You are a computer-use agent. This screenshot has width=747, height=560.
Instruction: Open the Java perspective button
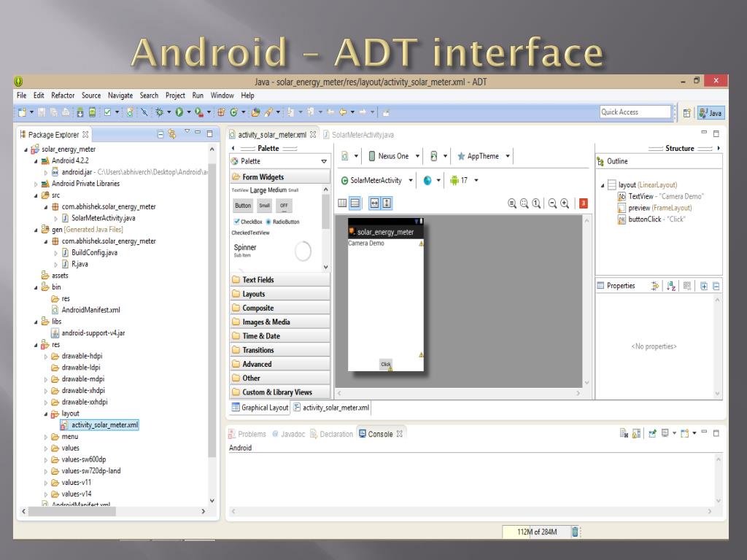click(x=711, y=113)
